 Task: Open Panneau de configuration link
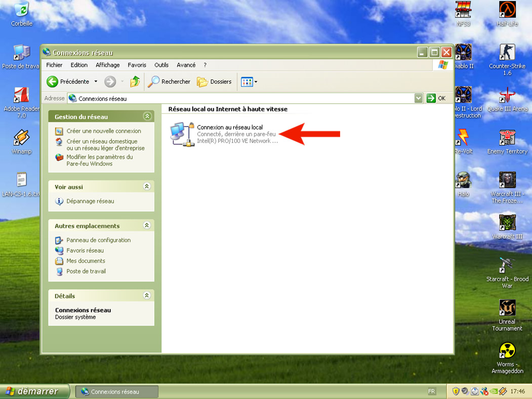click(x=98, y=240)
